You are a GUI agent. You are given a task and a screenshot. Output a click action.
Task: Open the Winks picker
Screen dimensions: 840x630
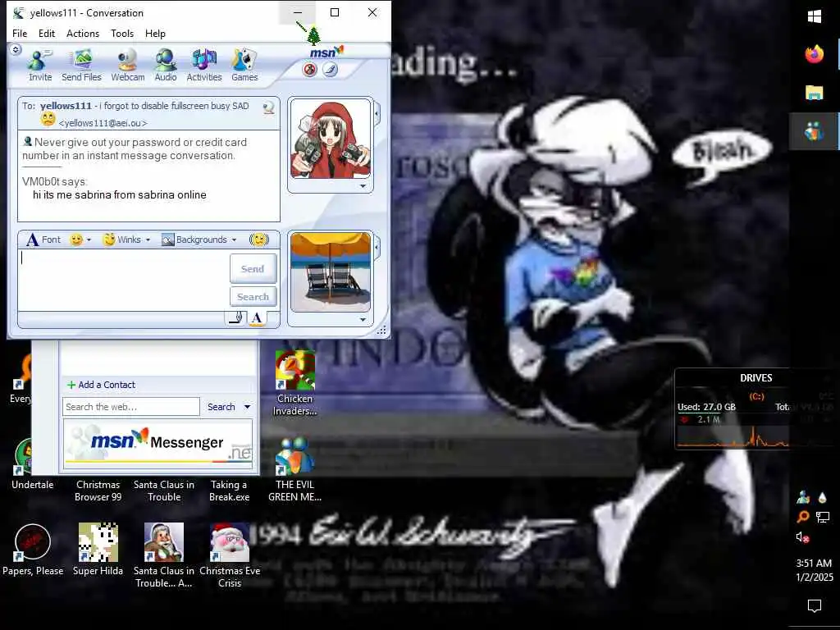click(x=122, y=240)
